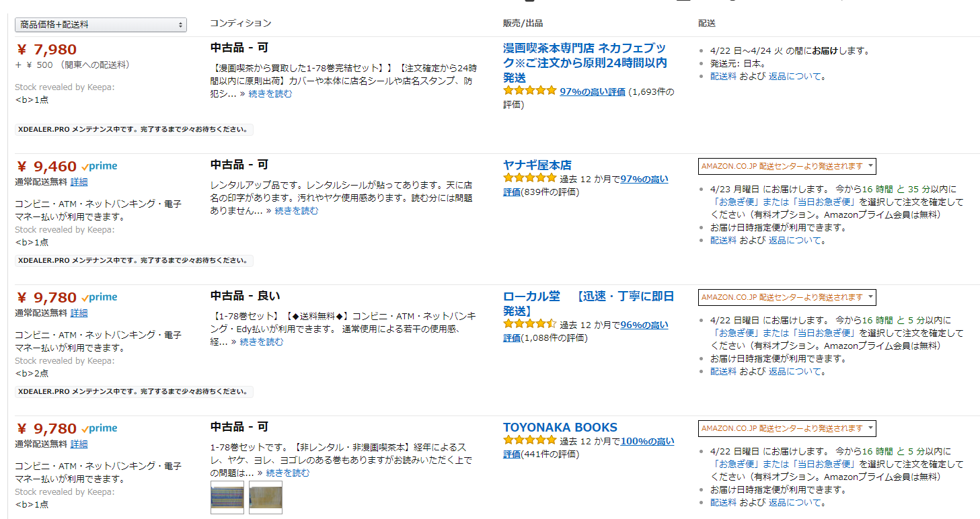Click 続きを読む on first offer description

[x=270, y=94]
